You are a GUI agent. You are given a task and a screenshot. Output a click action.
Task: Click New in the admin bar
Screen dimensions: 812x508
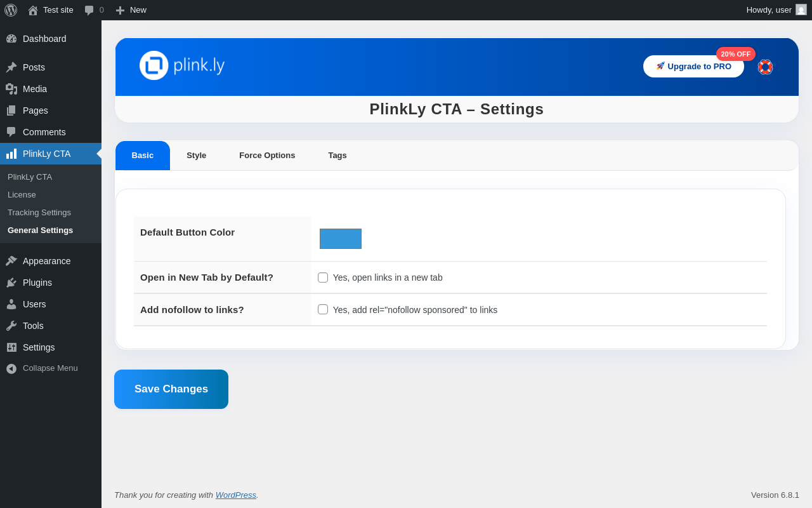(138, 10)
